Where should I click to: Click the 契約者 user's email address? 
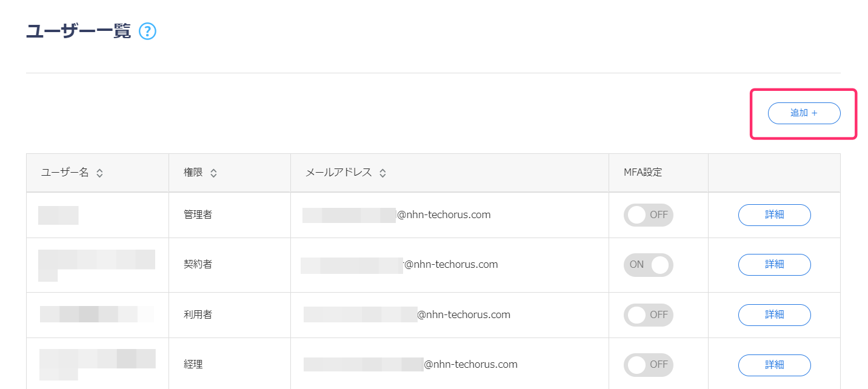[450, 265]
